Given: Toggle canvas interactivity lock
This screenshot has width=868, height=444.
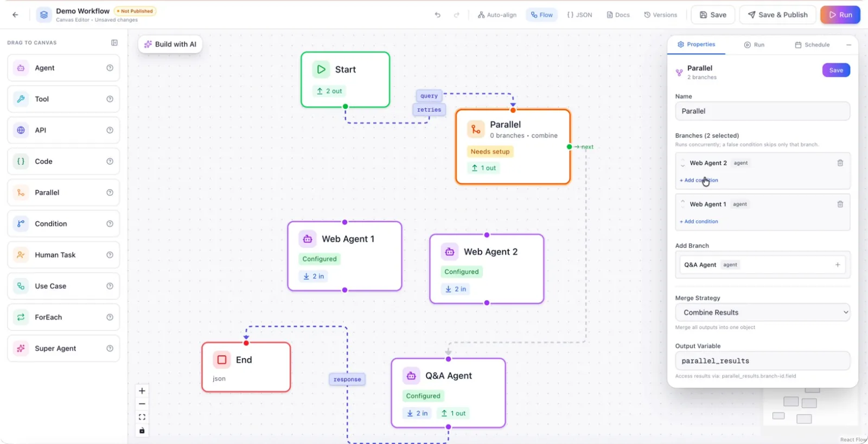Looking at the screenshot, I should tap(142, 430).
